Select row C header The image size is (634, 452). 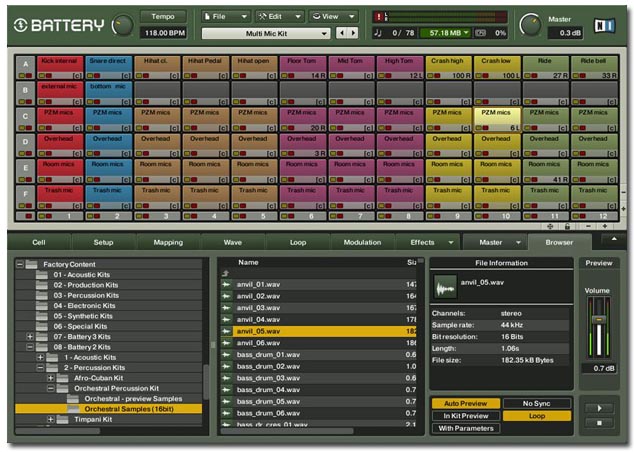pyautogui.click(x=25, y=119)
